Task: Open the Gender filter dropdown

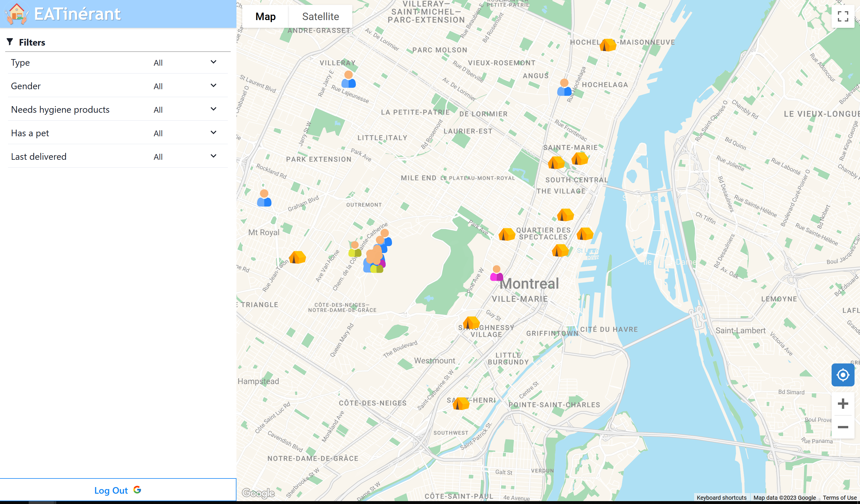Action: (184, 86)
